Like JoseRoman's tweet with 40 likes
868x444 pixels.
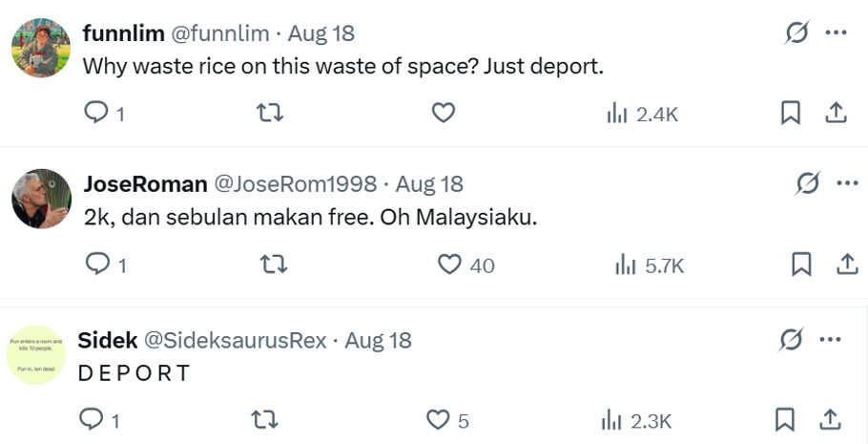pos(450,264)
